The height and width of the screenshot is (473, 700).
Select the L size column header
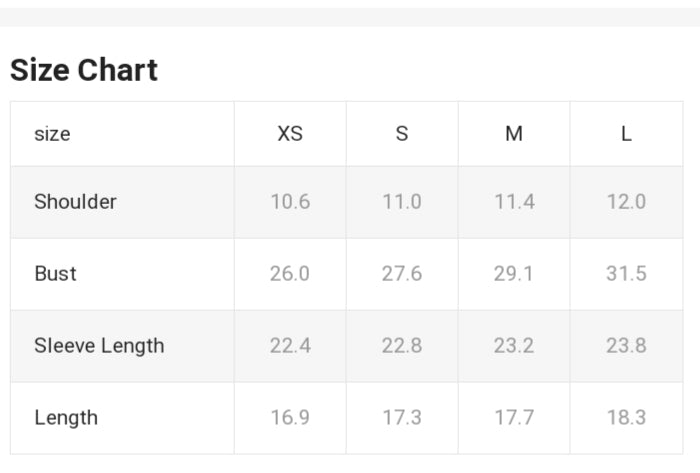coord(626,134)
